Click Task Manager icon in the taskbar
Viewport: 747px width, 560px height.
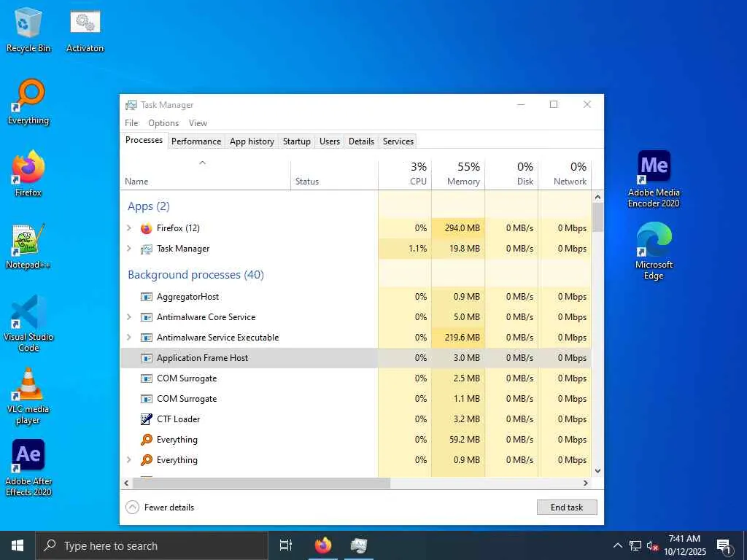[358, 545]
